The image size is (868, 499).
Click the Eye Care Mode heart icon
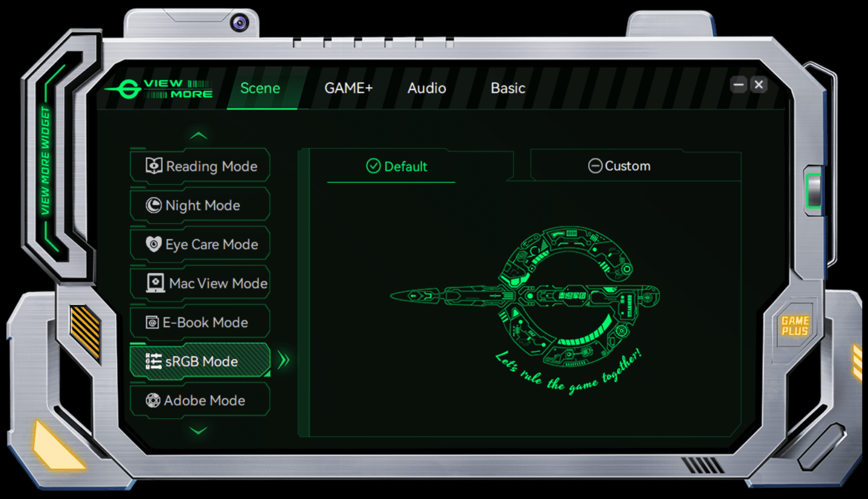[154, 244]
